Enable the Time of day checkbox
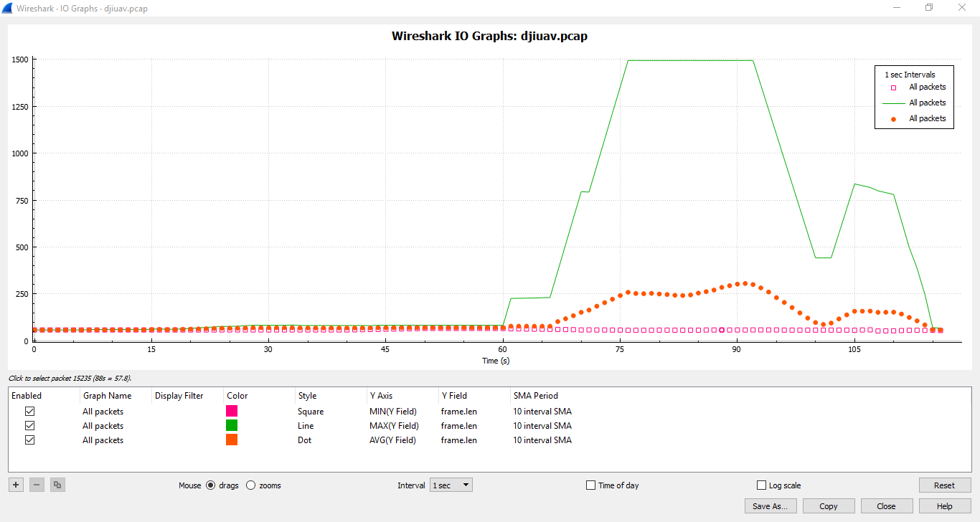This screenshot has height=522, width=980. pos(591,485)
